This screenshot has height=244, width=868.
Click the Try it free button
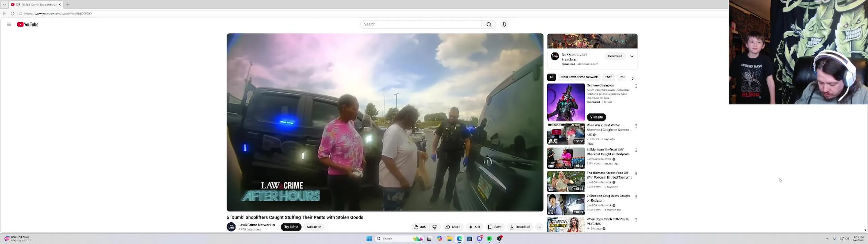tap(291, 227)
